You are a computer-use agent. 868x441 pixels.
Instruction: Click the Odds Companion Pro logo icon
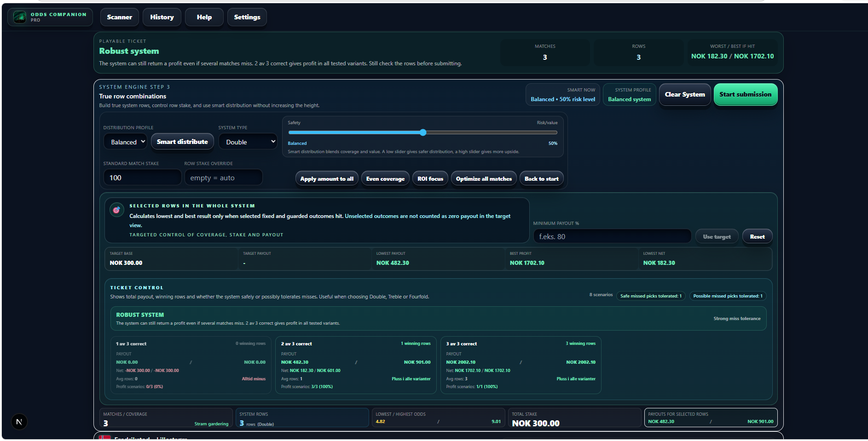[x=20, y=17]
